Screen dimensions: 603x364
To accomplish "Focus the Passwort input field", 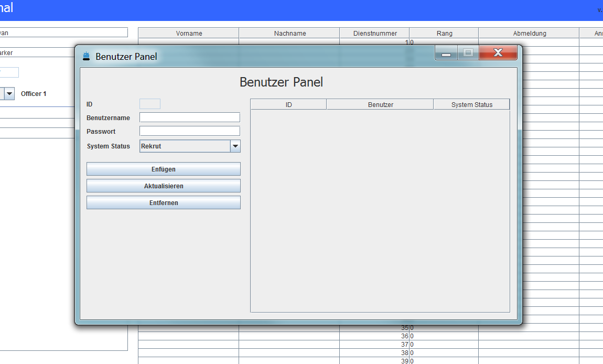I will click(190, 131).
